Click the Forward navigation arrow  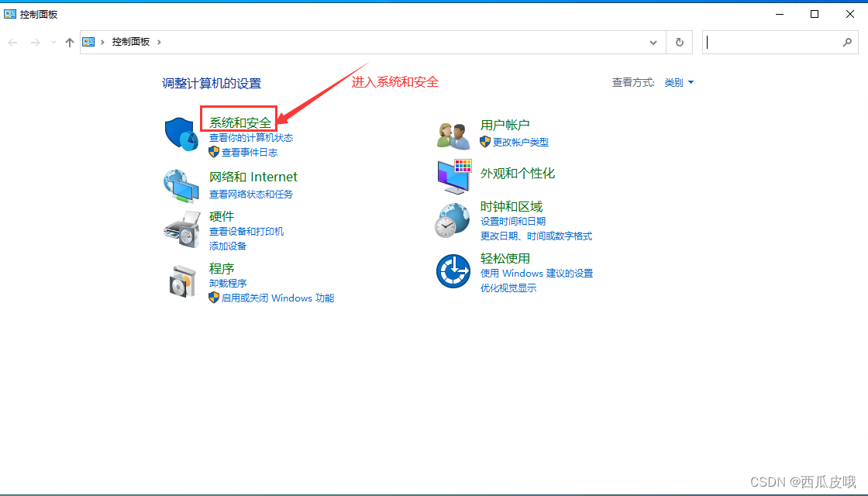36,42
